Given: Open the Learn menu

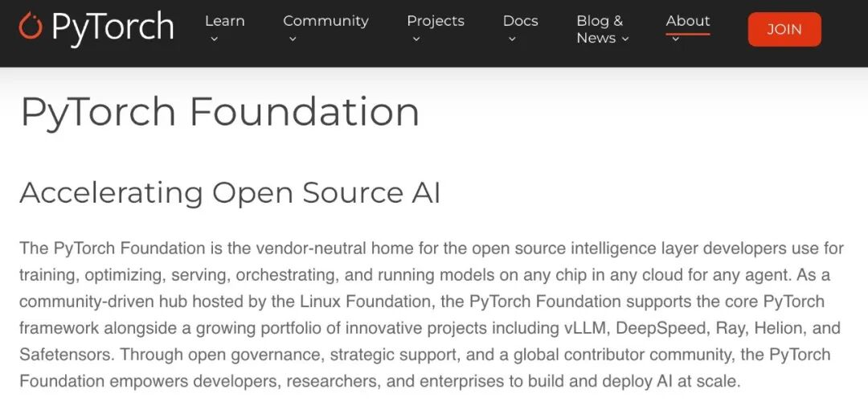Looking at the screenshot, I should pyautogui.click(x=225, y=21).
